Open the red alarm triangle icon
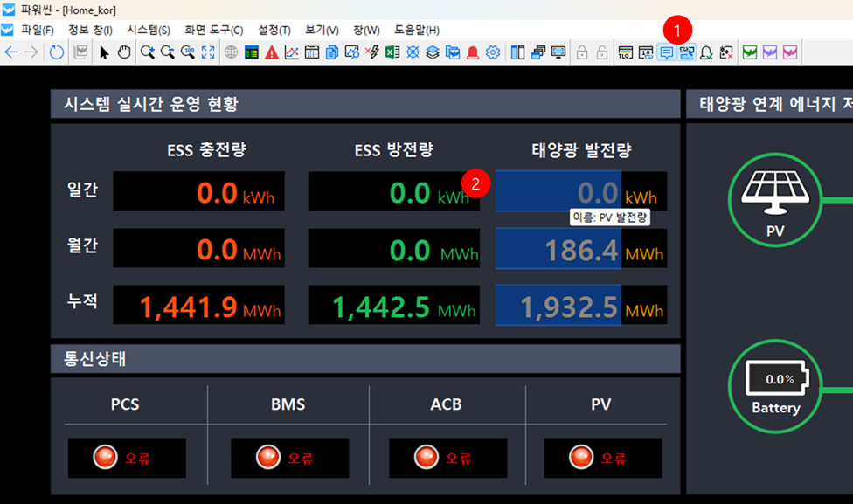This screenshot has width=853, height=504. (272, 52)
